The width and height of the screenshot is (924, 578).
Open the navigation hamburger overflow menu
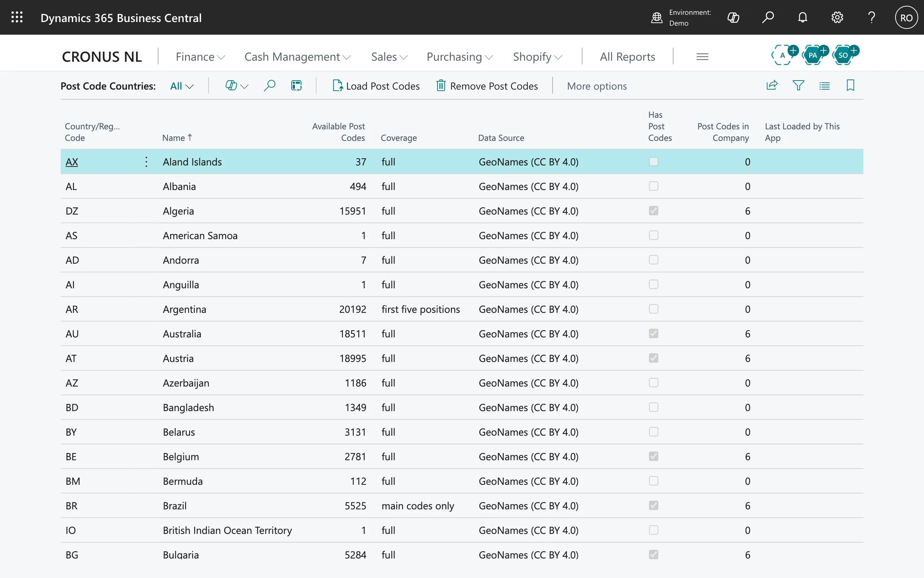(x=702, y=57)
